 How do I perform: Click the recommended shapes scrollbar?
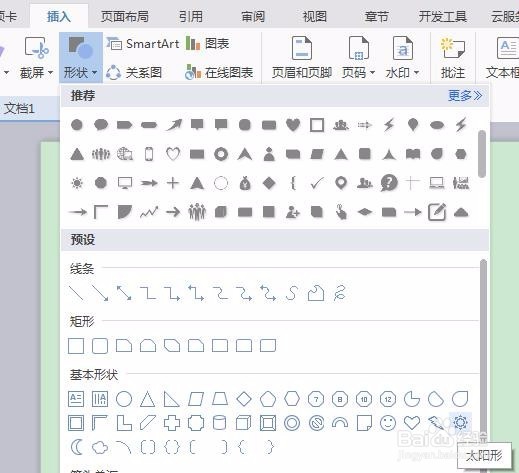click(x=482, y=154)
